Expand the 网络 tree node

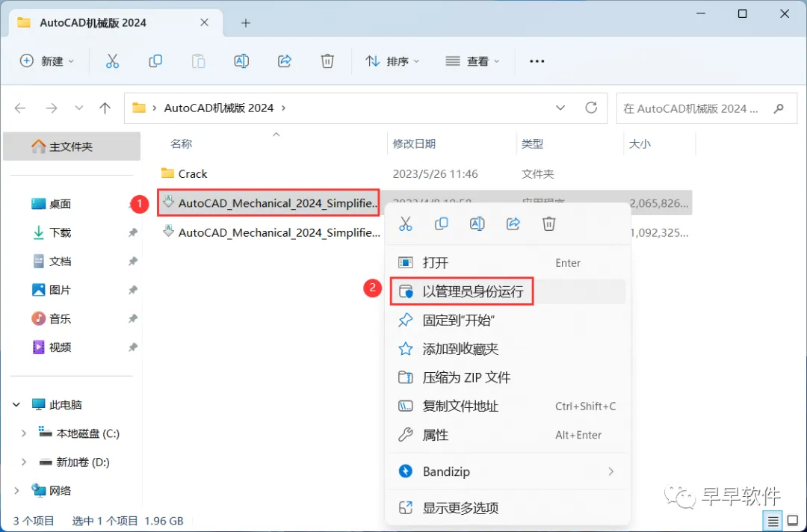pos(16,491)
